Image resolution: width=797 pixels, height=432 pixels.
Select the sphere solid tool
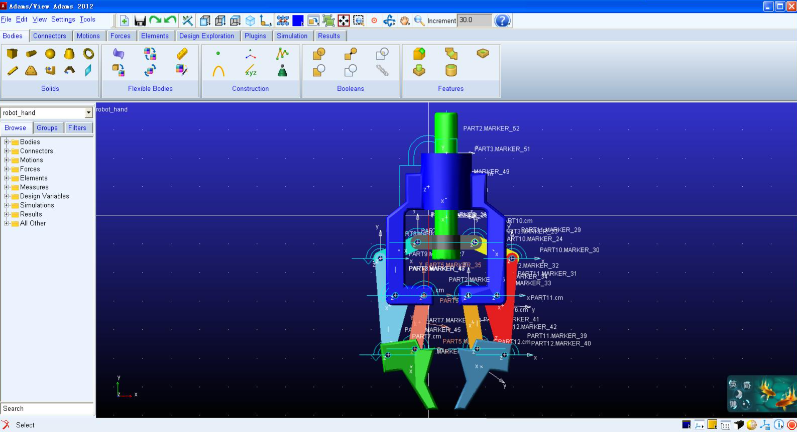coord(50,54)
